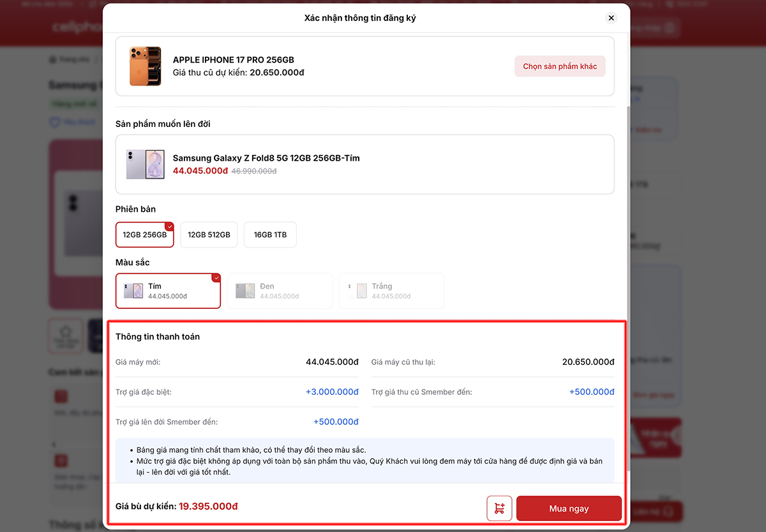Pick the Trắng color option
This screenshot has height=532, width=766.
tap(391, 291)
